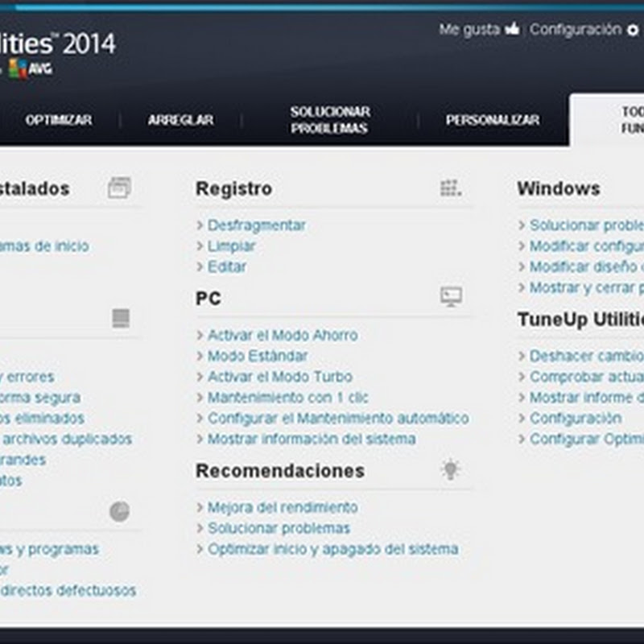Image resolution: width=644 pixels, height=644 pixels.
Task: Click the Registro grid icon
Action: click(x=451, y=188)
